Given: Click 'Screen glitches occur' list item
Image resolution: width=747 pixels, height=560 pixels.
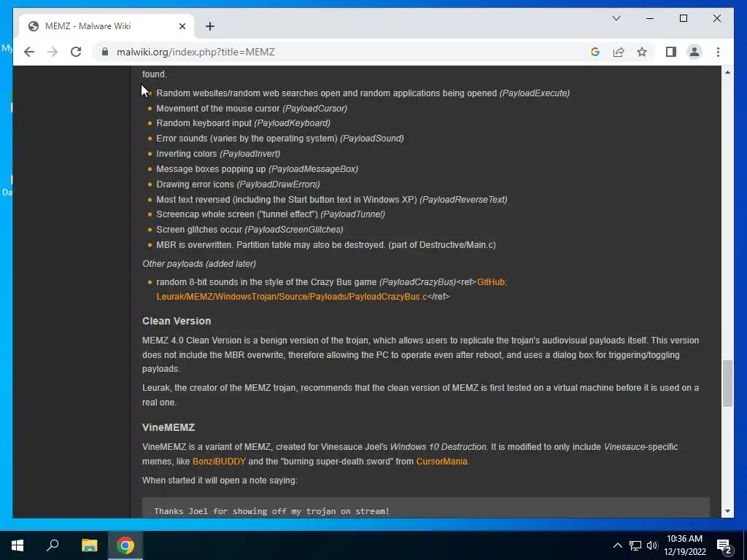Looking at the screenshot, I should click(249, 229).
